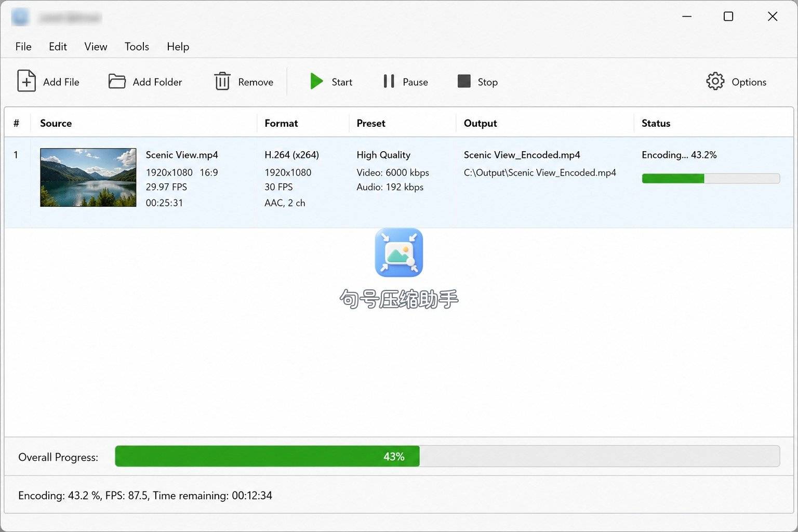Select the Scenic View.mp4 video thumbnail
798x532 pixels.
click(88, 177)
